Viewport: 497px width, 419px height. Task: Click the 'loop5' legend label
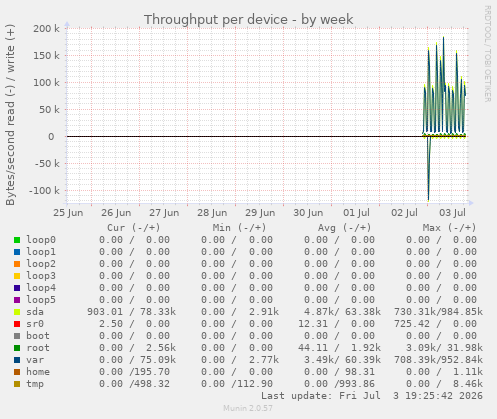click(x=41, y=300)
